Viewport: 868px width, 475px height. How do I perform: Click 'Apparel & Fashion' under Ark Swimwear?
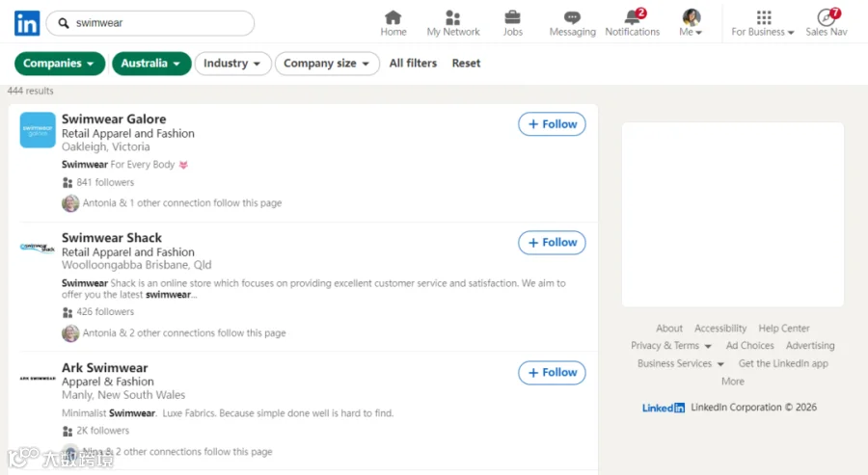pos(108,382)
